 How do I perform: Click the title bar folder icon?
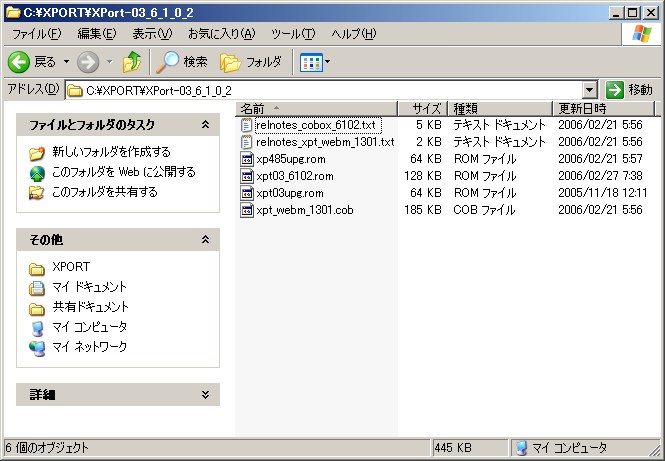(x=13, y=12)
